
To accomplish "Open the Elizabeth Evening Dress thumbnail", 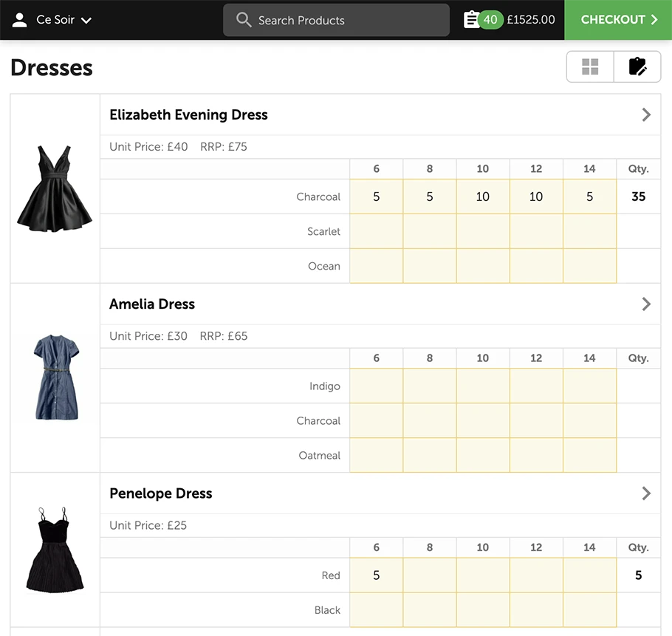I will 55,188.
